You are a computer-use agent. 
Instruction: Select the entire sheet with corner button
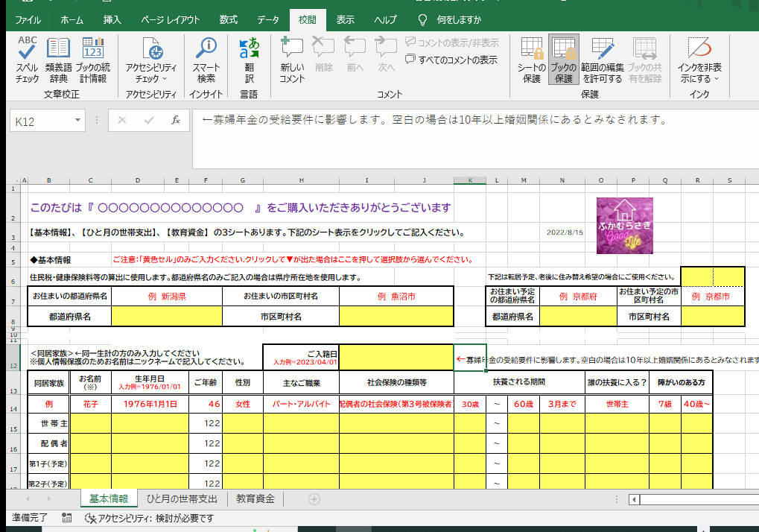coord(13,180)
